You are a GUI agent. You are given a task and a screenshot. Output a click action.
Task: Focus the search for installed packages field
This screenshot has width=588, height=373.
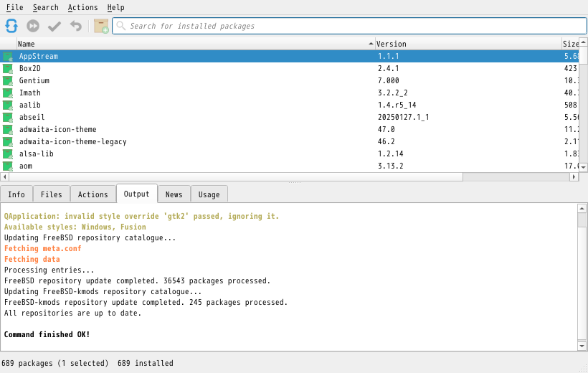(x=351, y=26)
